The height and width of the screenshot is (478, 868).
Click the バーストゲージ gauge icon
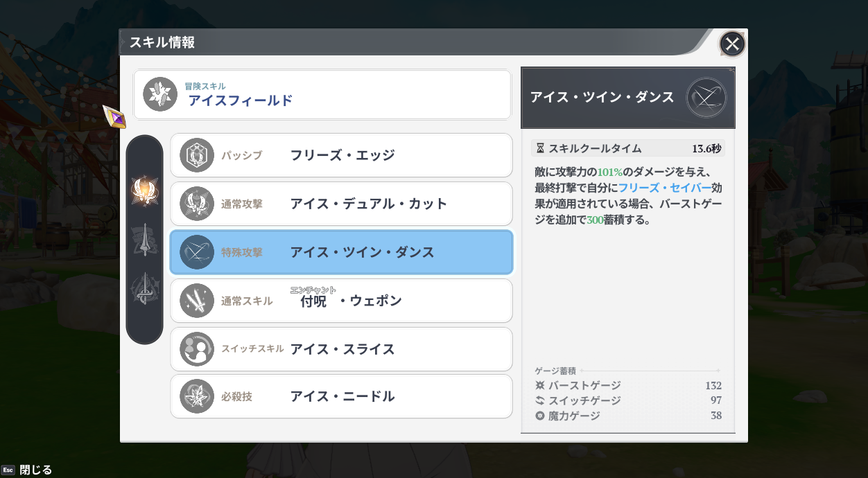540,385
